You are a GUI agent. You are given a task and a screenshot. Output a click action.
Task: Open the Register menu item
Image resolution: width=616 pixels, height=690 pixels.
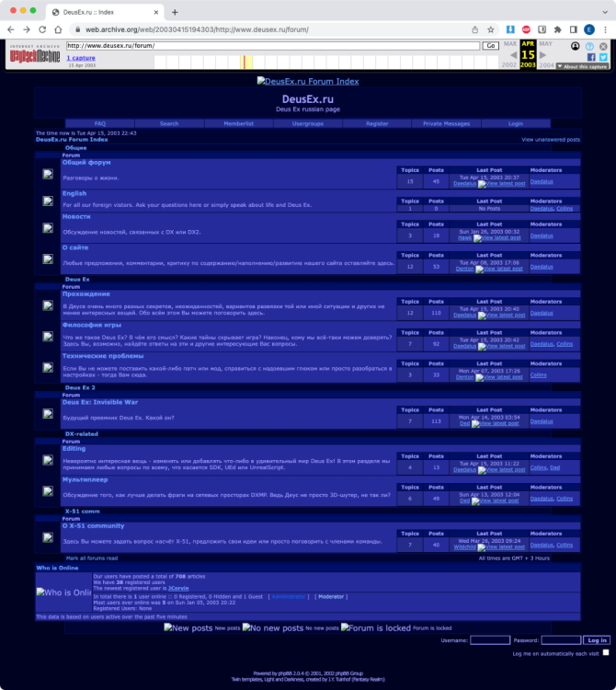pos(377,123)
